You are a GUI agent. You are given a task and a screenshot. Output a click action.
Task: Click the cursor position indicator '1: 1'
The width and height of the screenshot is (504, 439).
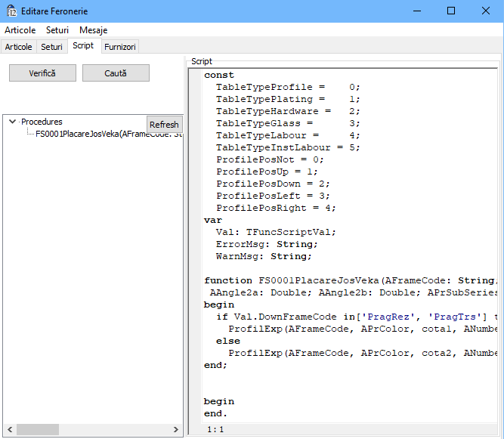pyautogui.click(x=215, y=429)
